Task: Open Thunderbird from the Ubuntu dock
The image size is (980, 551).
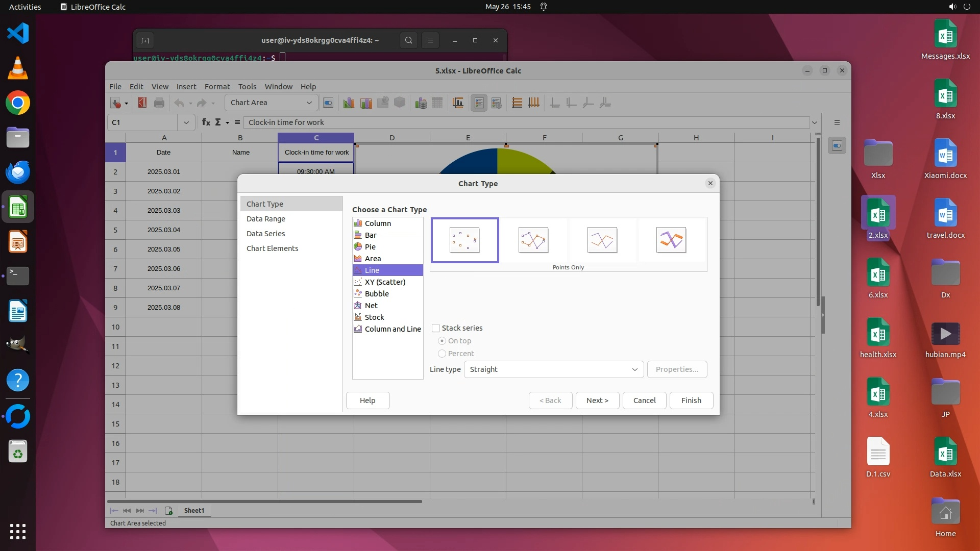Action: pos(18,172)
